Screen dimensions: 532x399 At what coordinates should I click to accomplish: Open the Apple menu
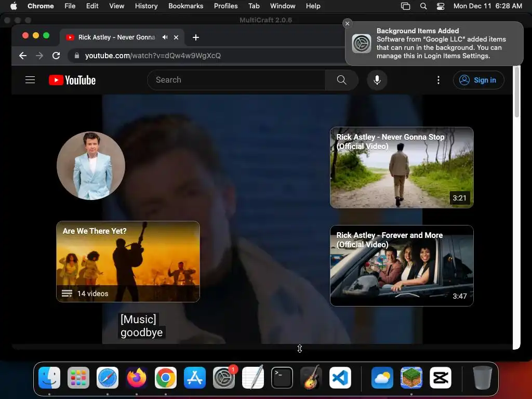pos(14,6)
